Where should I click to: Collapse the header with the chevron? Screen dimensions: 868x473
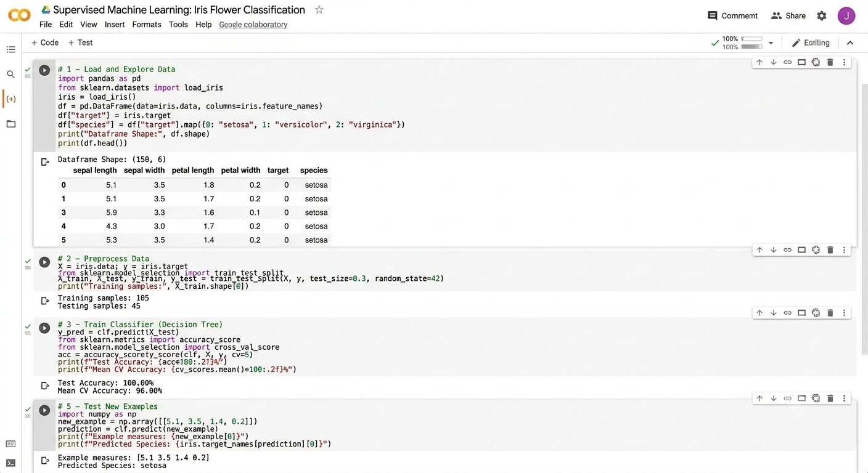(x=850, y=42)
